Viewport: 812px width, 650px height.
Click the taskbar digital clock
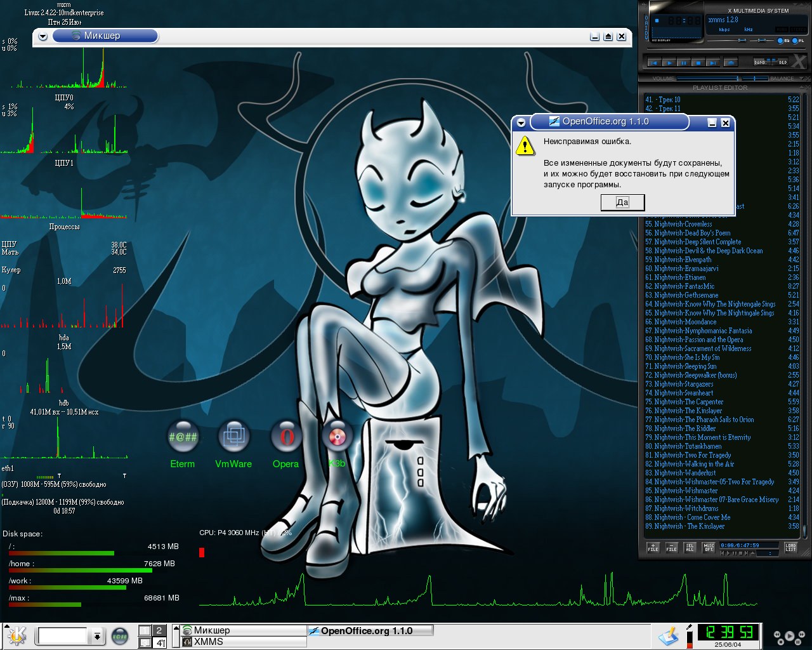coord(728,632)
